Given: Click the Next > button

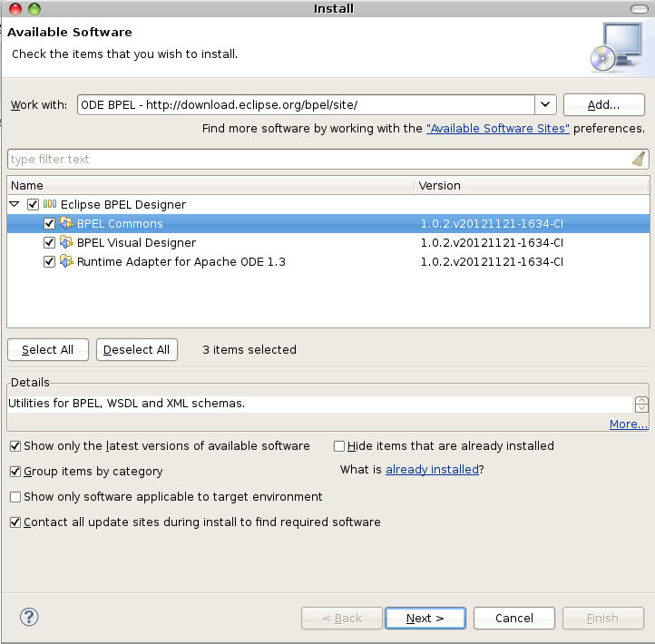Looking at the screenshot, I should click(425, 618).
